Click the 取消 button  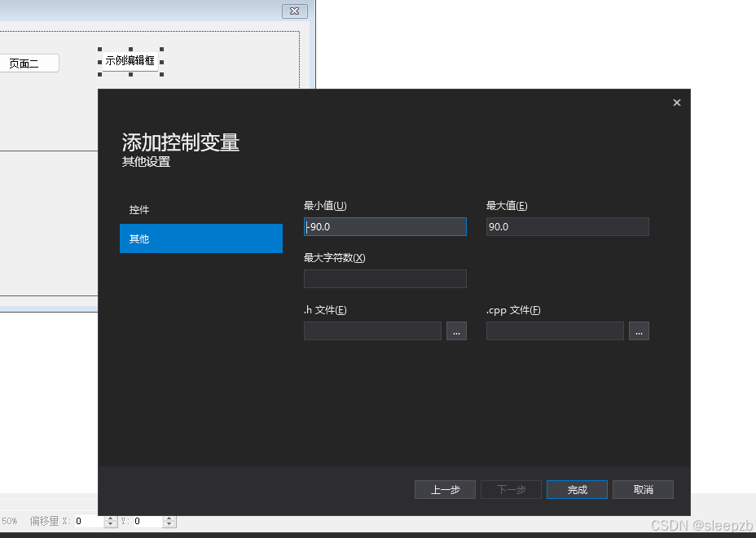643,489
